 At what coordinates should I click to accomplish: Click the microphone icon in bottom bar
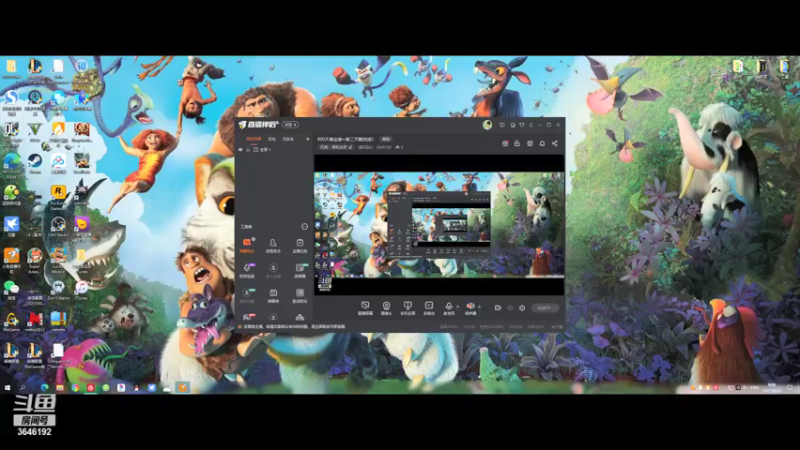[x=448, y=306]
